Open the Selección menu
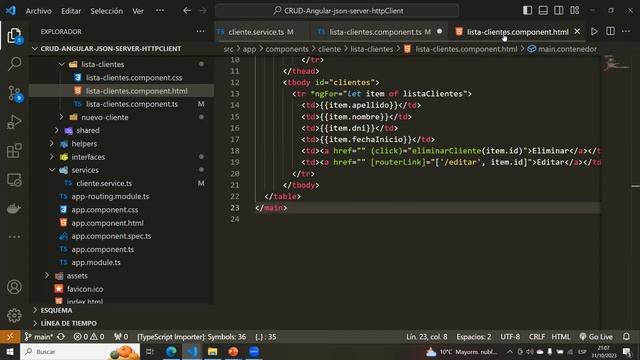Viewport: 640px width, 360px height. coord(107,11)
